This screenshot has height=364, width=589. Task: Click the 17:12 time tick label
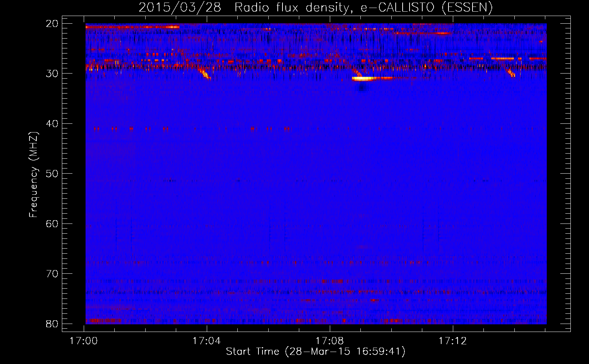click(x=453, y=341)
